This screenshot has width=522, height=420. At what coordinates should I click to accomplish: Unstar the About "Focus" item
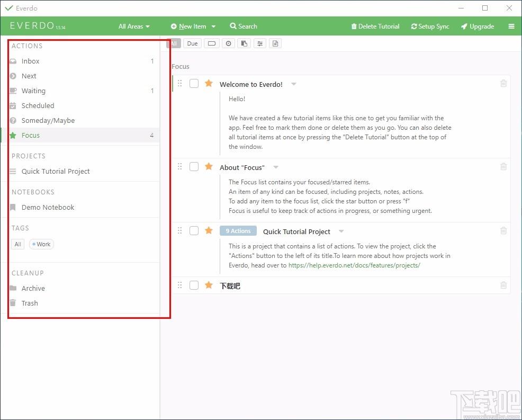tap(209, 166)
